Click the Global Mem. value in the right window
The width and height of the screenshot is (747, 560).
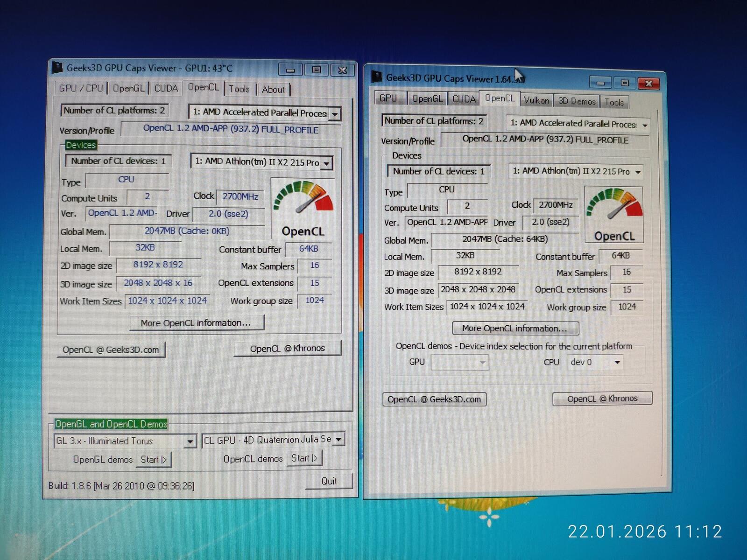pos(505,239)
